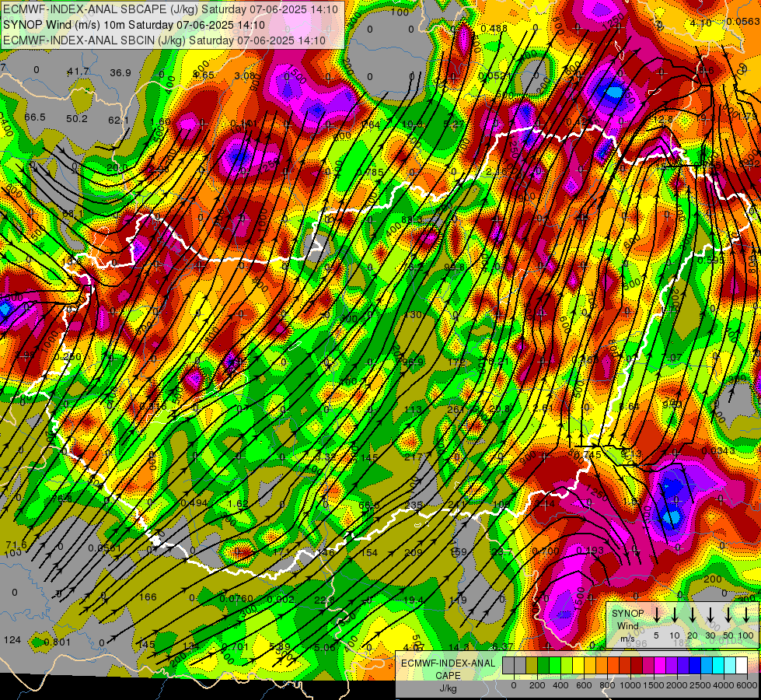Click the '96.9' value on the map
Screen dimensions: 761x700
pos(413,362)
